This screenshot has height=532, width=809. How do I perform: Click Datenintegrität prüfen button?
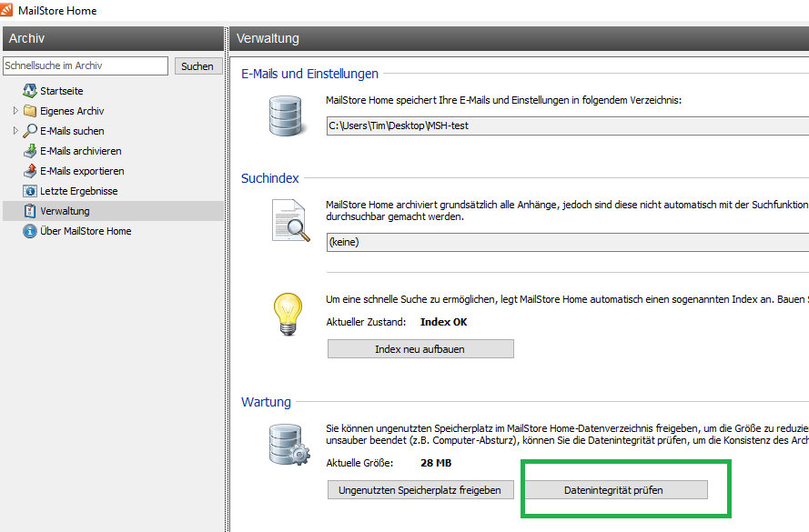pyautogui.click(x=613, y=490)
